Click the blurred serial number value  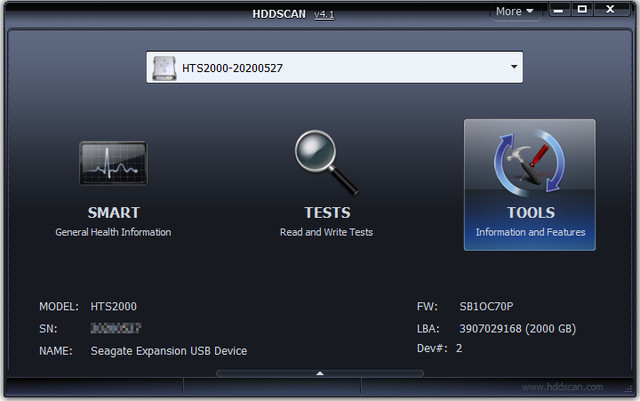pos(116,328)
